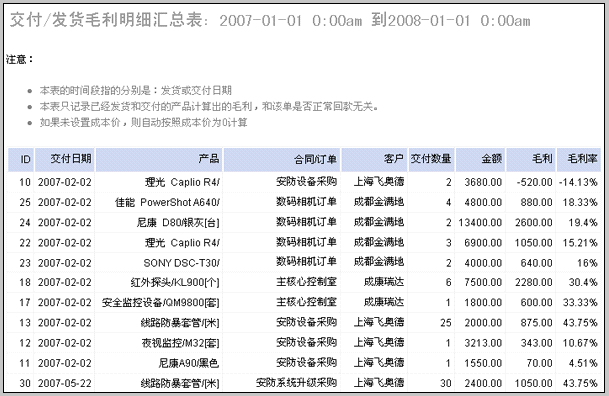This screenshot has width=609, height=396.
Task: Click the 毛利 column header
Action: coord(542,158)
